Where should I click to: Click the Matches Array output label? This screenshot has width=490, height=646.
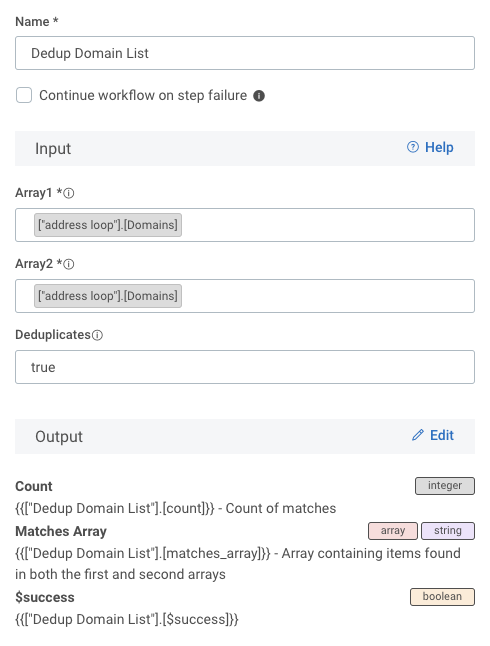(x=61, y=531)
